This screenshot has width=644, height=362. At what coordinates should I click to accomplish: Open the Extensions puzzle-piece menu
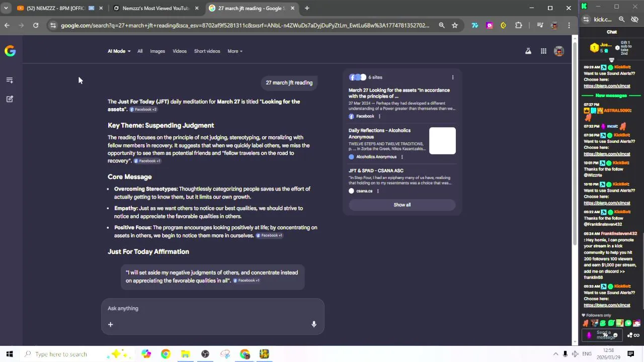pyautogui.click(x=519, y=25)
